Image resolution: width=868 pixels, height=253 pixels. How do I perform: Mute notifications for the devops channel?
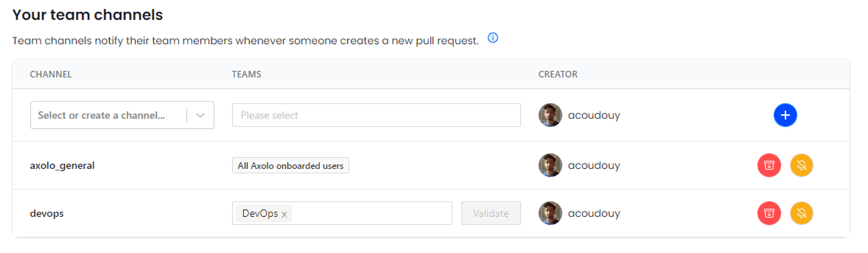pyautogui.click(x=801, y=213)
